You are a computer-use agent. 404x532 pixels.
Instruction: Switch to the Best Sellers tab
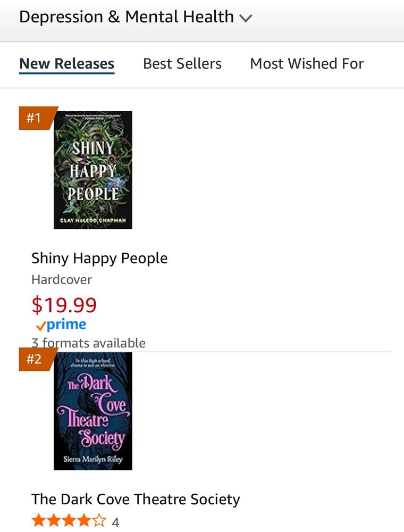tap(182, 63)
